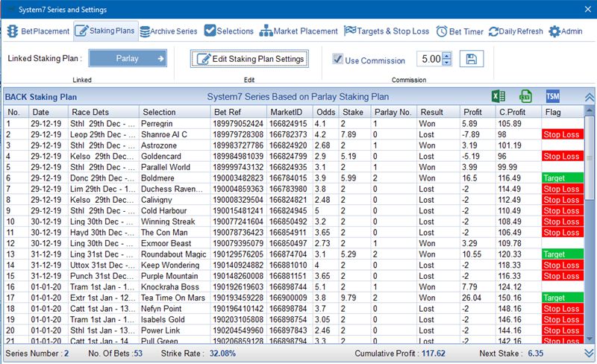Select the Cold Harbour row
Viewport: 597px width, 364px height.
pos(294,210)
